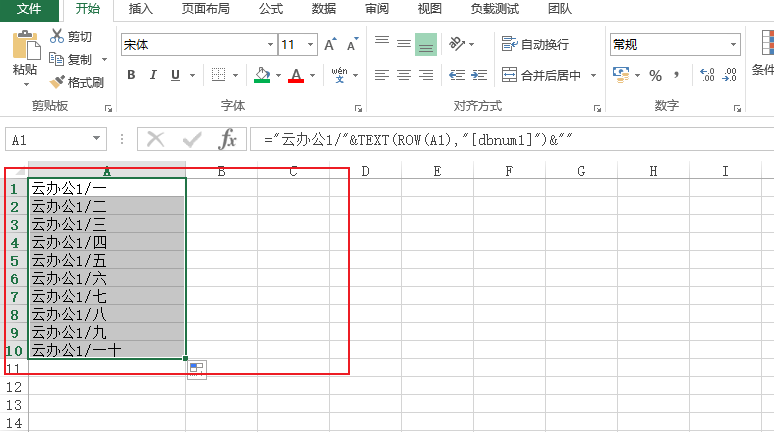Open the font size dropdown

click(310, 44)
